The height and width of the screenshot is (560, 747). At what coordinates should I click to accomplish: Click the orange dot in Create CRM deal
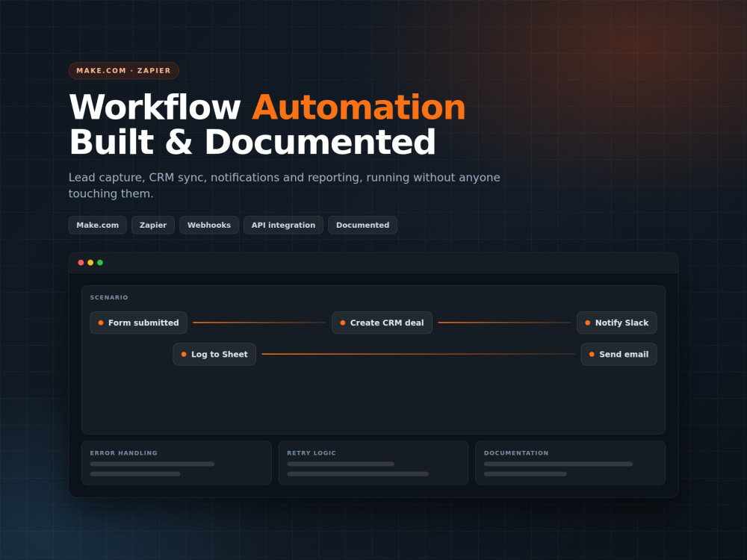point(343,323)
